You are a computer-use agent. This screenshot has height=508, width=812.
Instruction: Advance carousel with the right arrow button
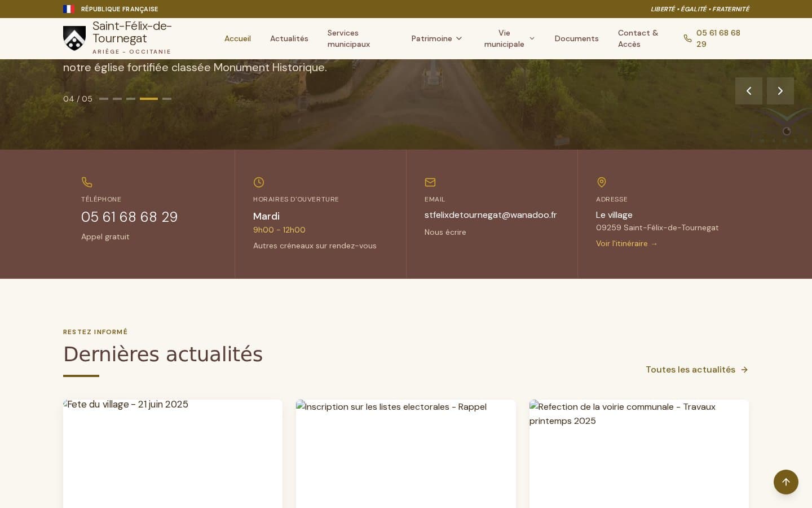point(780,91)
